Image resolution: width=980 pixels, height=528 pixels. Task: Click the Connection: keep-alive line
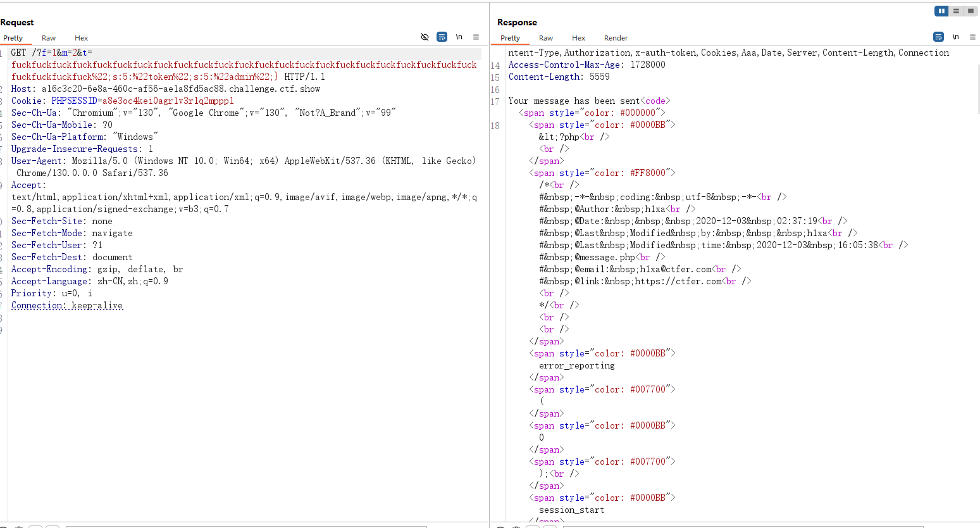point(67,305)
